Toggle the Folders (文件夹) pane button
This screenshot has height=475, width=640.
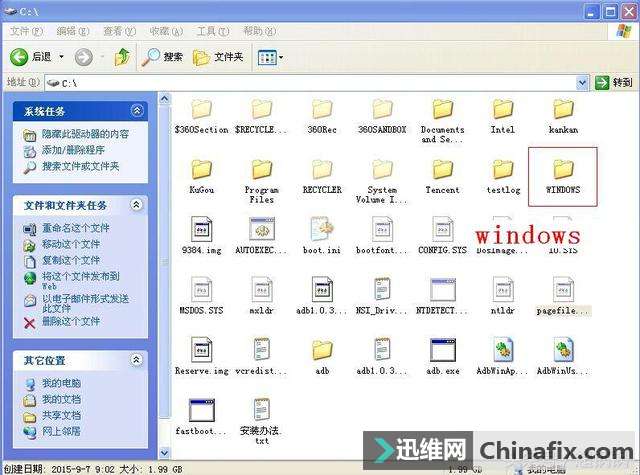click(218, 57)
